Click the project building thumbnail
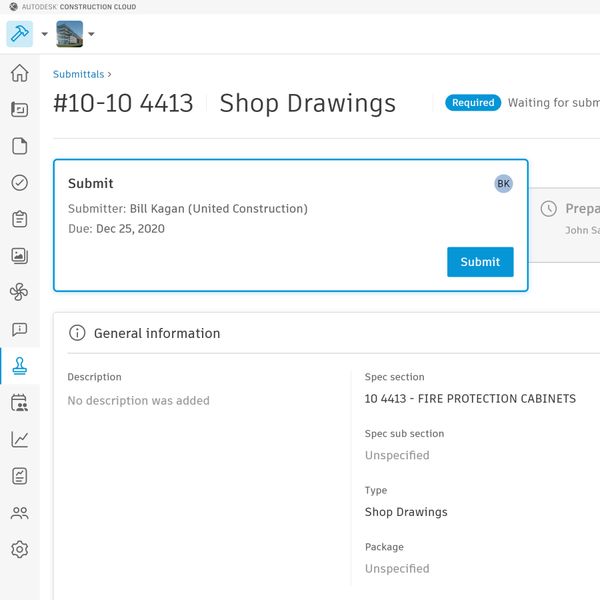The width and height of the screenshot is (600, 600). (69, 34)
